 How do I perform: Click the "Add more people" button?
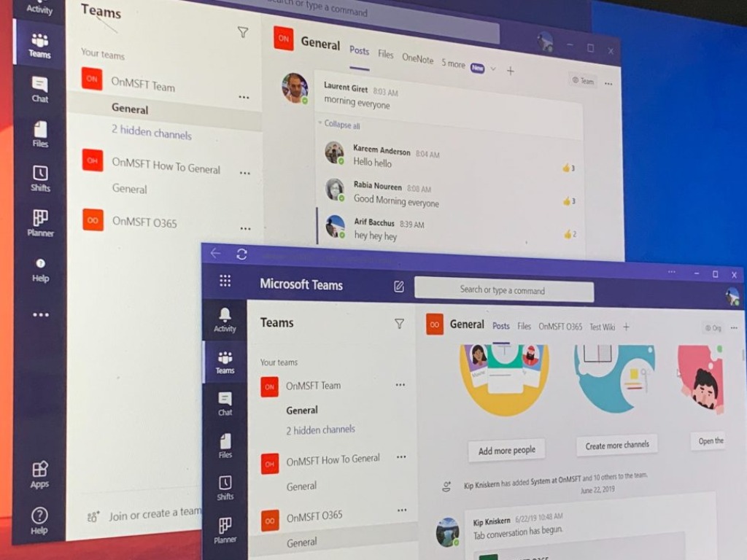point(506,451)
